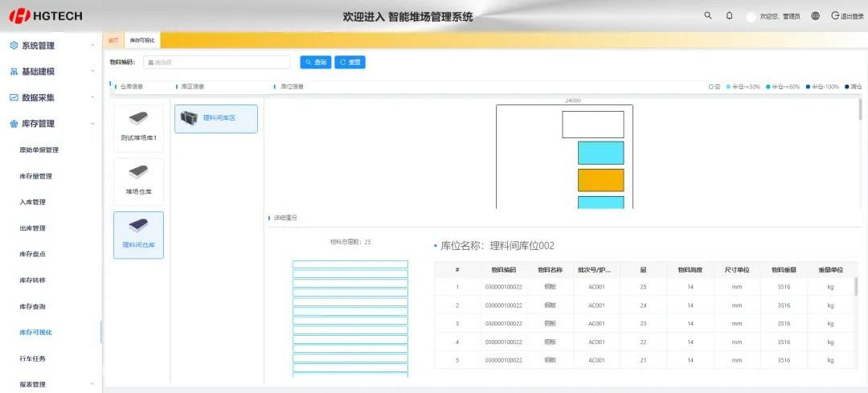
Task: Select the 理料间仓库 warehouse card
Action: point(138,235)
